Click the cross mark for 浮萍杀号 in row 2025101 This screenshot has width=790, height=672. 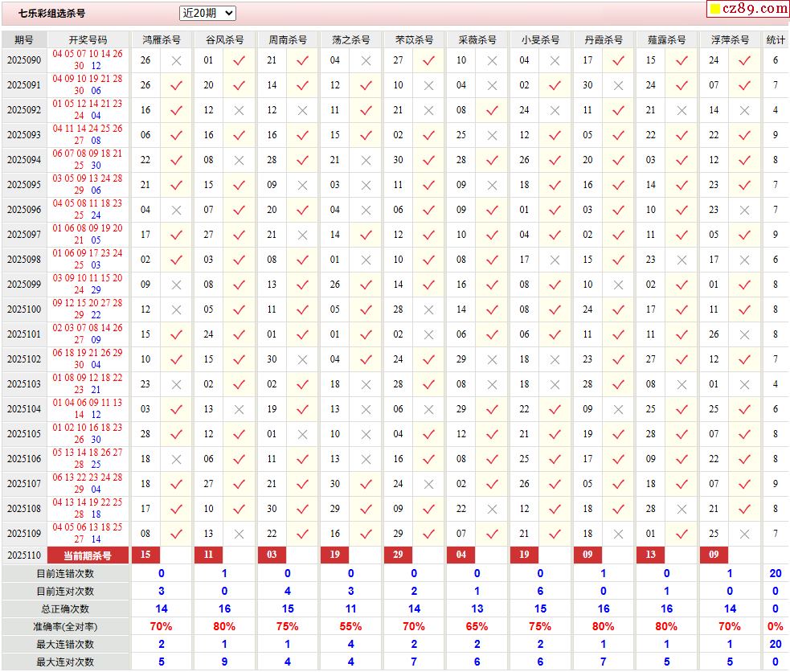pos(745,335)
